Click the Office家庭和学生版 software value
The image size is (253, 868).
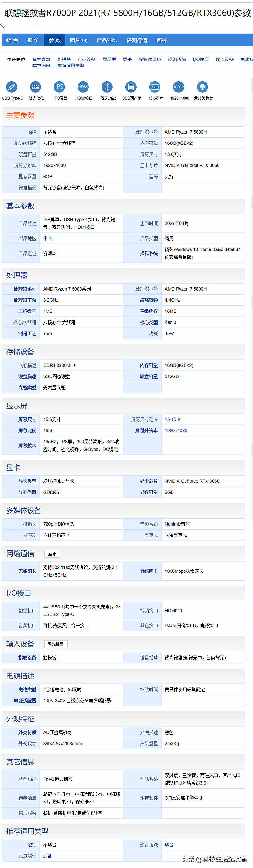click(184, 798)
